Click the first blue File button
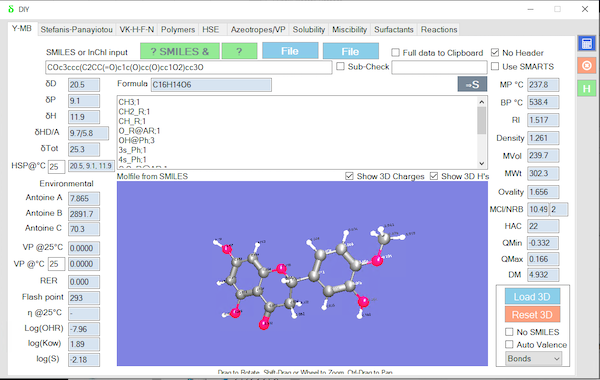600x380 pixels. click(x=290, y=51)
